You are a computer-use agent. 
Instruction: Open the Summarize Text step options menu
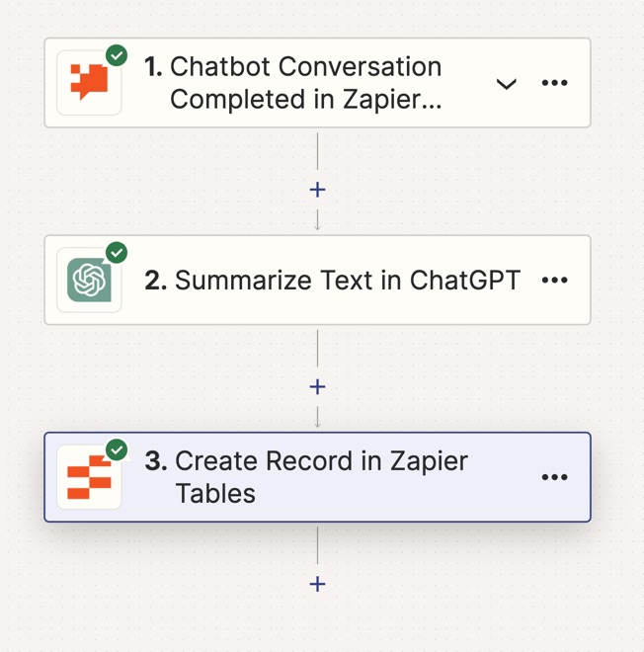pos(555,281)
